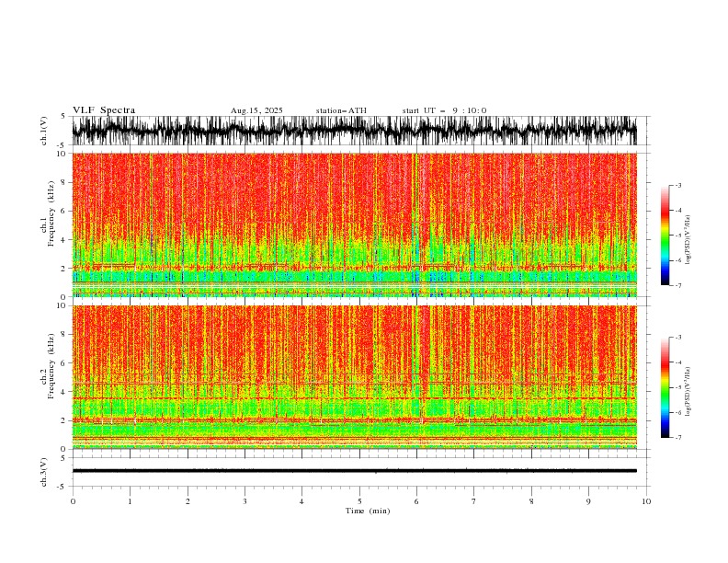Click time axis tick label '7'
Screen dimensions: 728x563
473,501
